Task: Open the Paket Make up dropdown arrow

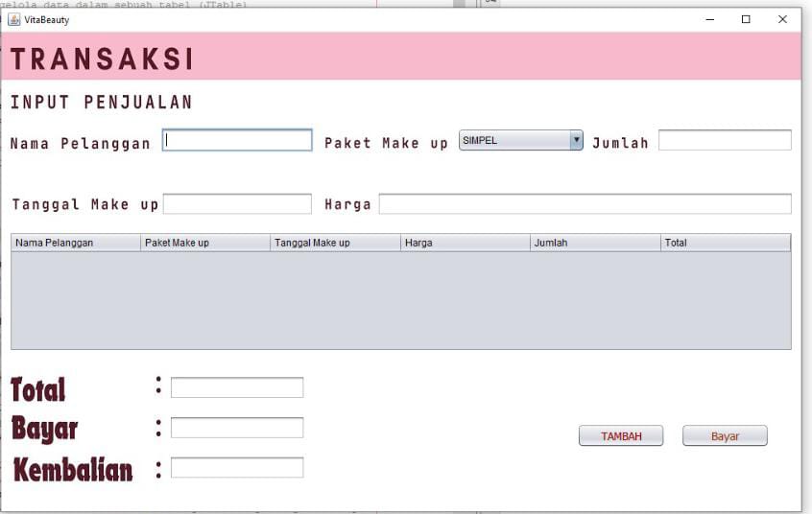Action: (x=576, y=141)
